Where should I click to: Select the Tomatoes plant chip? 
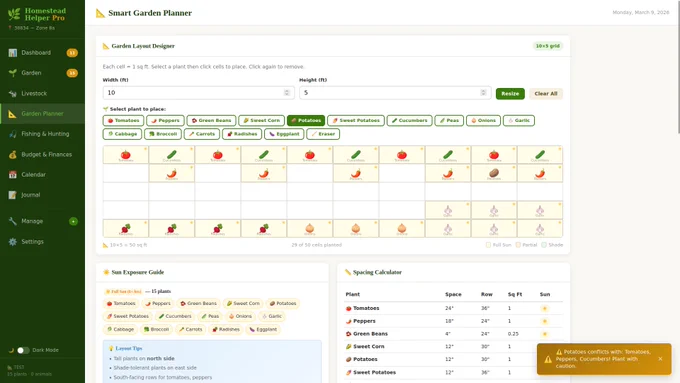tap(124, 121)
